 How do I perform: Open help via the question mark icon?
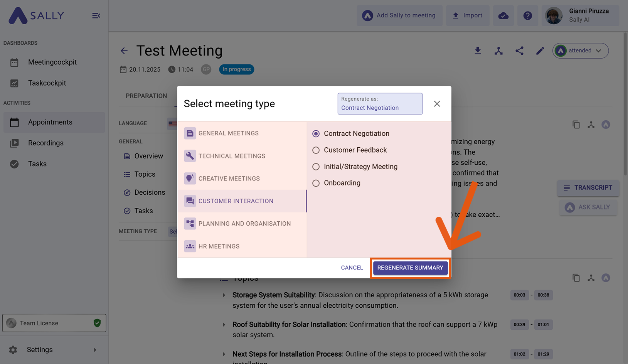(527, 16)
